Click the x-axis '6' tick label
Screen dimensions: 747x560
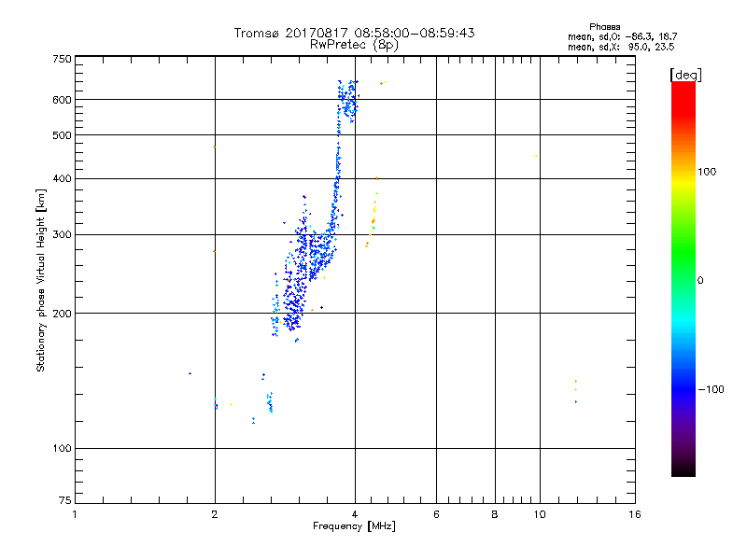[436, 514]
